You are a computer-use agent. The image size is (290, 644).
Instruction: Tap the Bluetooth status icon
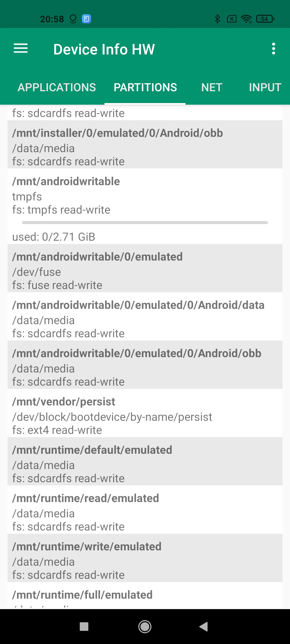217,19
